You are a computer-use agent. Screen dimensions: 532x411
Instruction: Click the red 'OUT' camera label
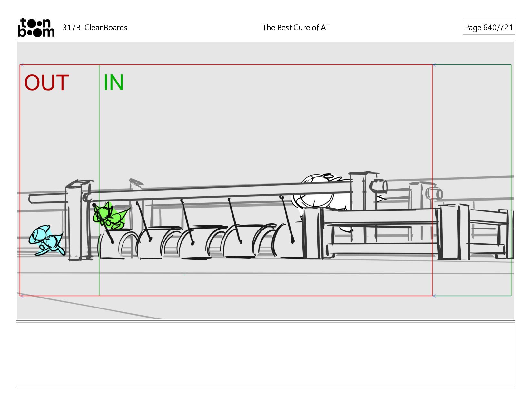(x=47, y=83)
